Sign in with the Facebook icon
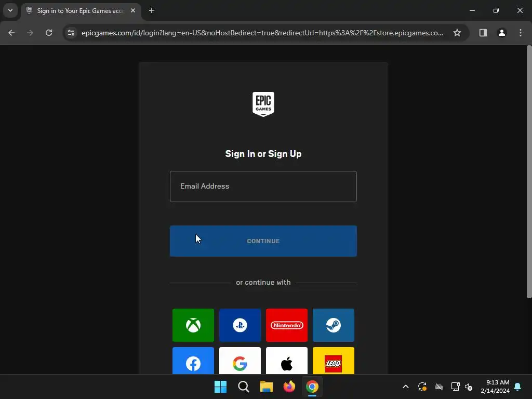This screenshot has width=532, height=399. 193,361
